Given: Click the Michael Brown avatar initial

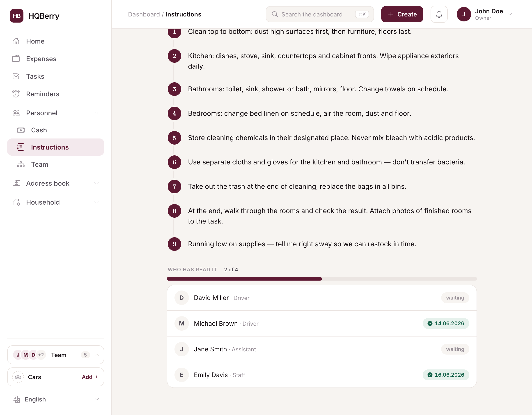Looking at the screenshot, I should [182, 324].
